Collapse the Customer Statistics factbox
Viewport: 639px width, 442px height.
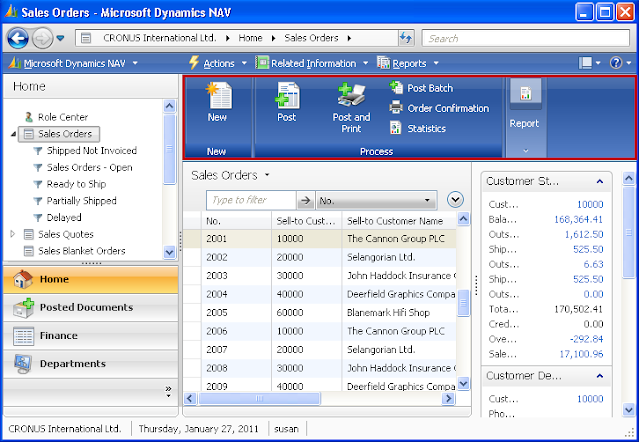pos(600,181)
